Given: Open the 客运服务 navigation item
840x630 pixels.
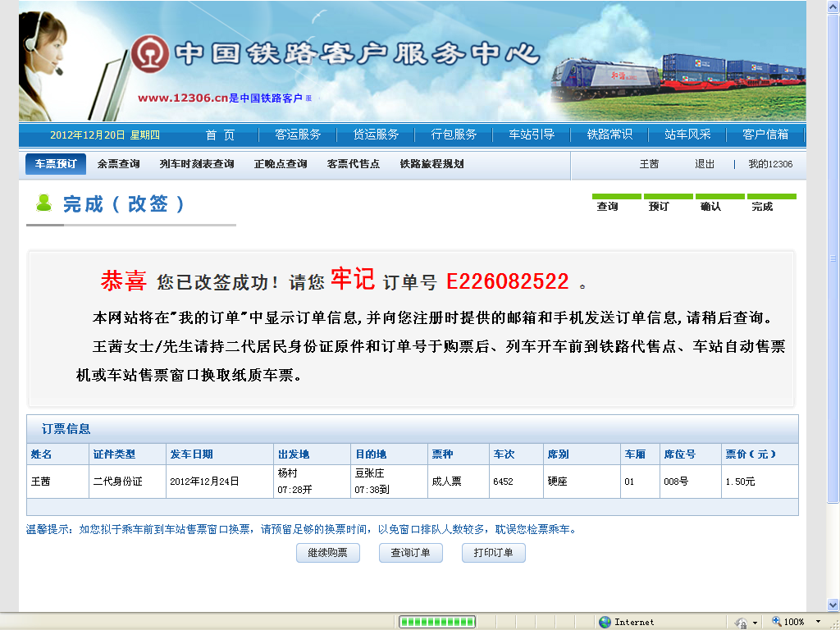Looking at the screenshot, I should pos(298,135).
